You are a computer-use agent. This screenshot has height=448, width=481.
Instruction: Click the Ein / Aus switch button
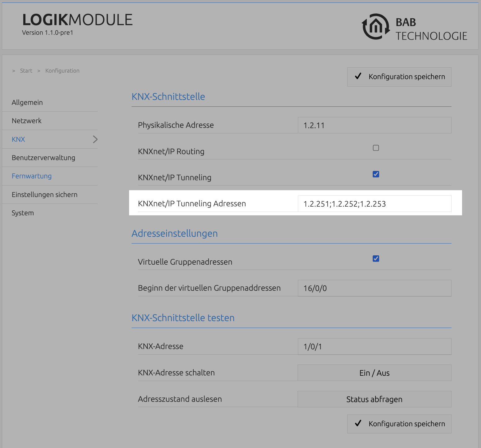pos(375,373)
